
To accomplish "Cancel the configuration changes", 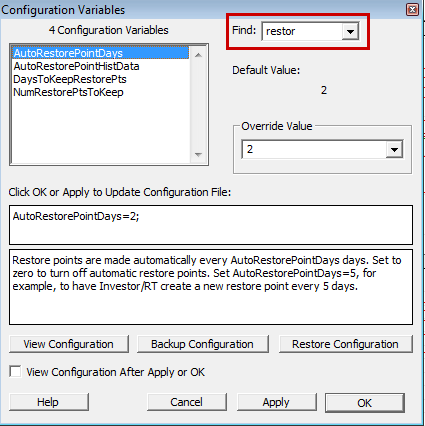I will [187, 402].
